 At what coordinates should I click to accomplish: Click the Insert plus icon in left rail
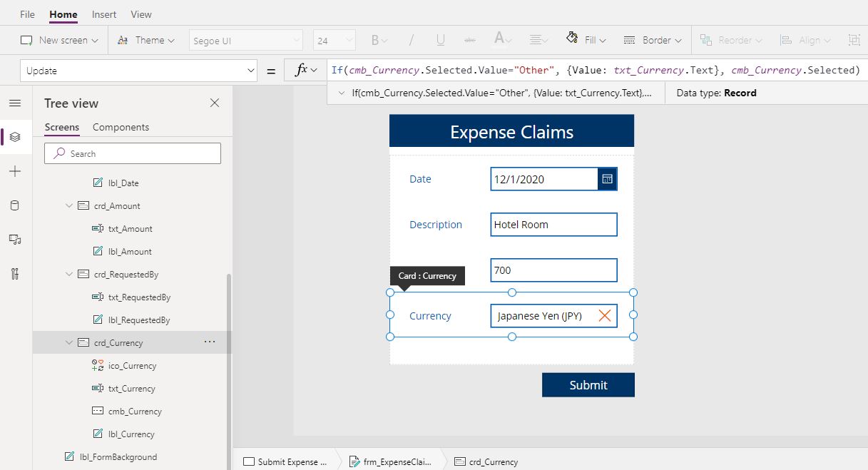[15, 171]
